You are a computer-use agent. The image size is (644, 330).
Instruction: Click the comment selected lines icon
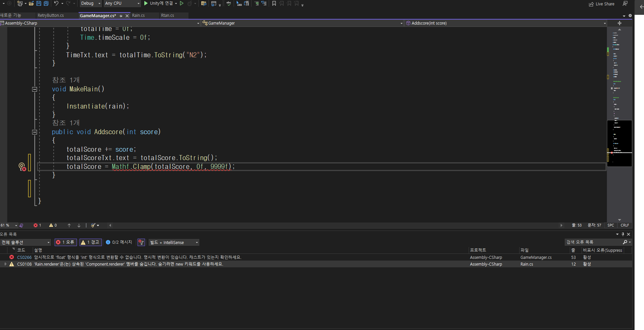pyautogui.click(x=257, y=3)
